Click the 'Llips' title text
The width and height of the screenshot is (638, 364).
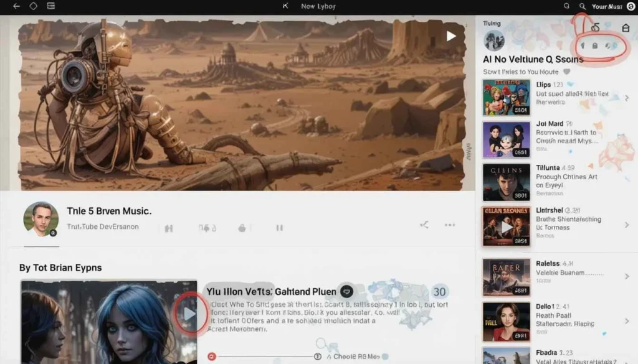pos(543,85)
